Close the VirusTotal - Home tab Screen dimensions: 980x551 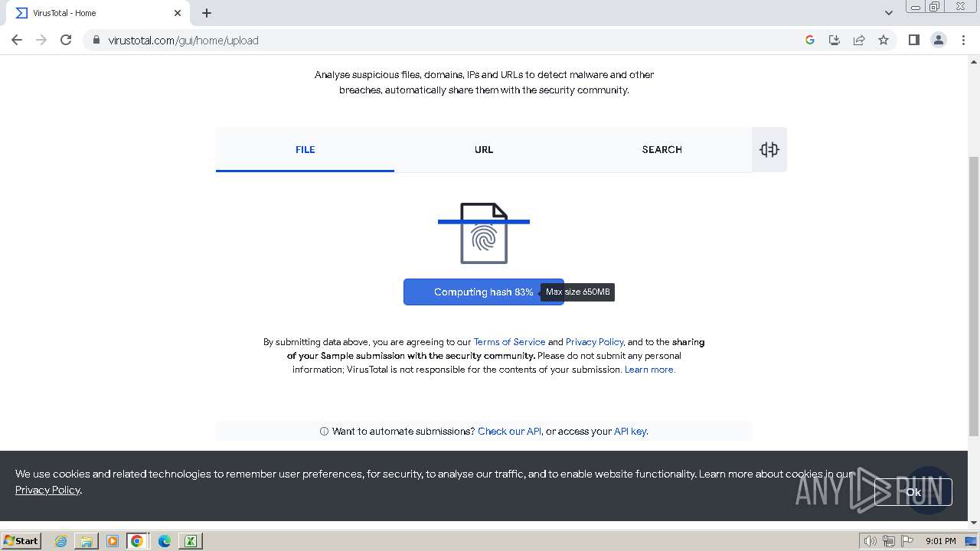click(178, 13)
